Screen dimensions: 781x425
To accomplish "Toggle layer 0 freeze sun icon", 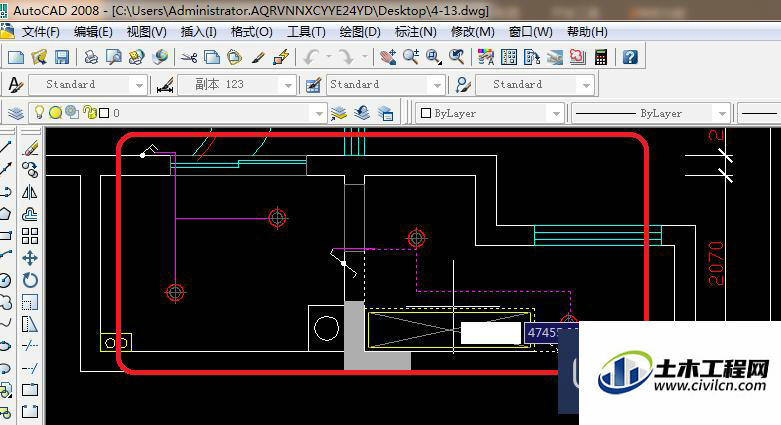I will pos(55,113).
